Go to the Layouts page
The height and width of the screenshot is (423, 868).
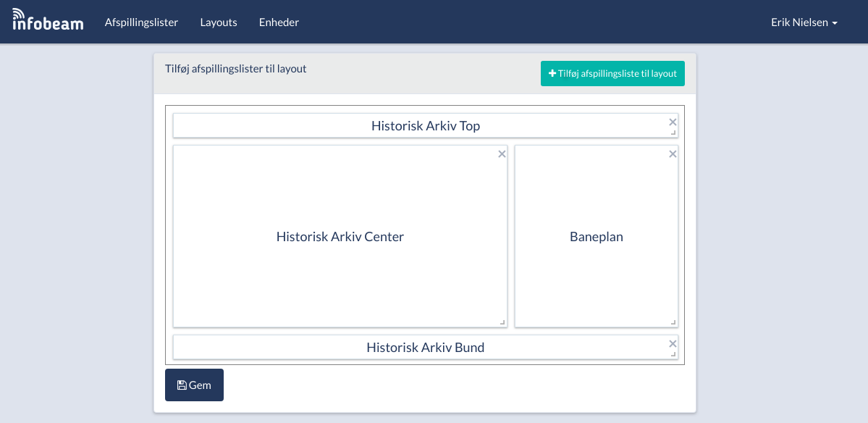219,22
